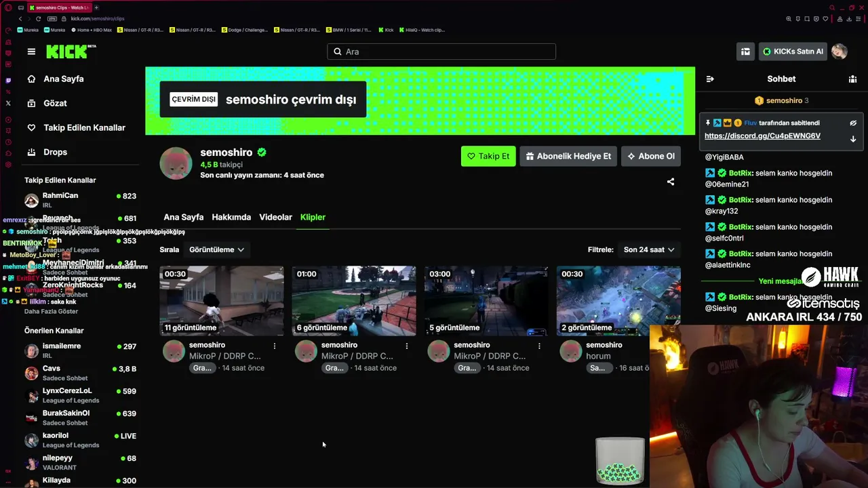The image size is (868, 488).
Task: Select the semoshiro Clips browser tab
Action: tap(59, 7)
